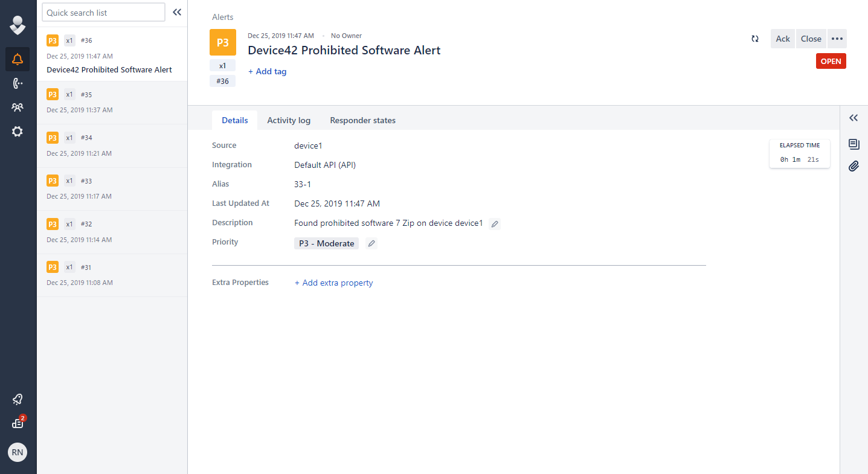Open the more actions ellipsis menu
This screenshot has height=474, width=868.
coord(837,39)
